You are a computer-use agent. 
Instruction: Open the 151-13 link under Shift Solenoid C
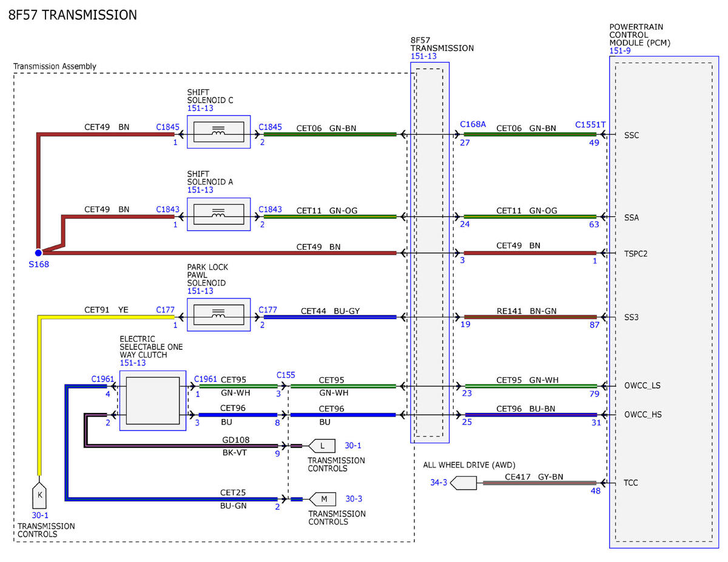(200, 108)
